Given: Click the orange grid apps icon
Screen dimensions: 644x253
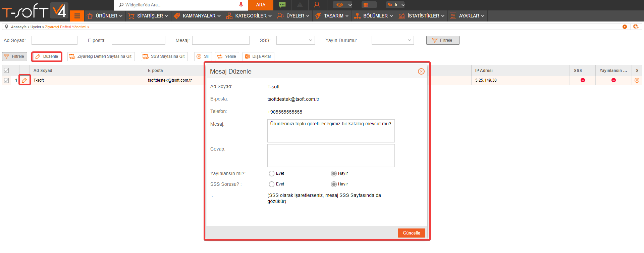Looking at the screenshot, I should click(366, 5).
